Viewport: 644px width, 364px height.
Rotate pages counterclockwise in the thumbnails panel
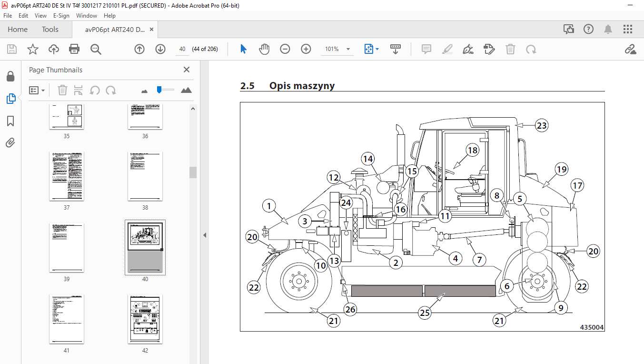(95, 90)
